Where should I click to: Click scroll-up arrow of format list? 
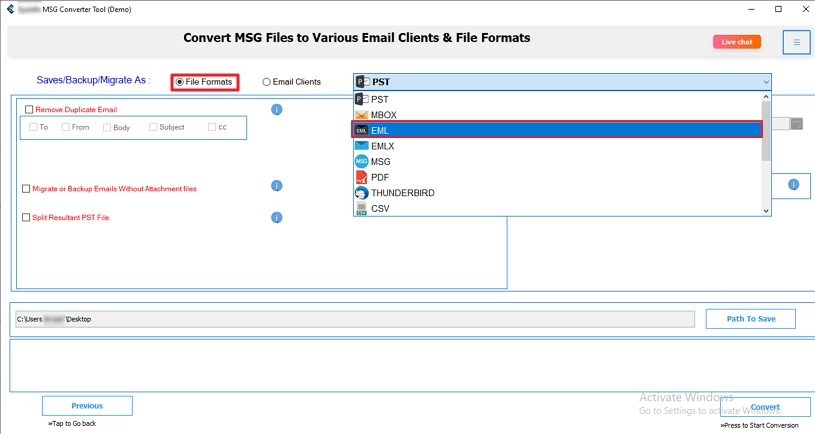tap(766, 97)
